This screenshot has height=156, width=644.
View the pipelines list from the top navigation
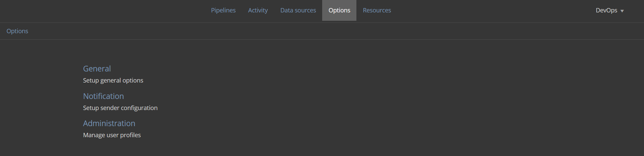tap(223, 10)
